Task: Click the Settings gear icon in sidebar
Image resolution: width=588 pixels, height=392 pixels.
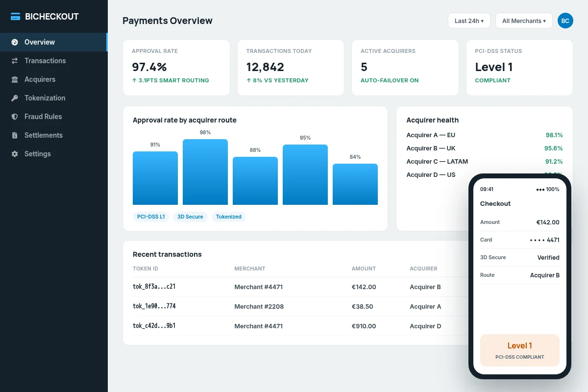Action: 15,154
